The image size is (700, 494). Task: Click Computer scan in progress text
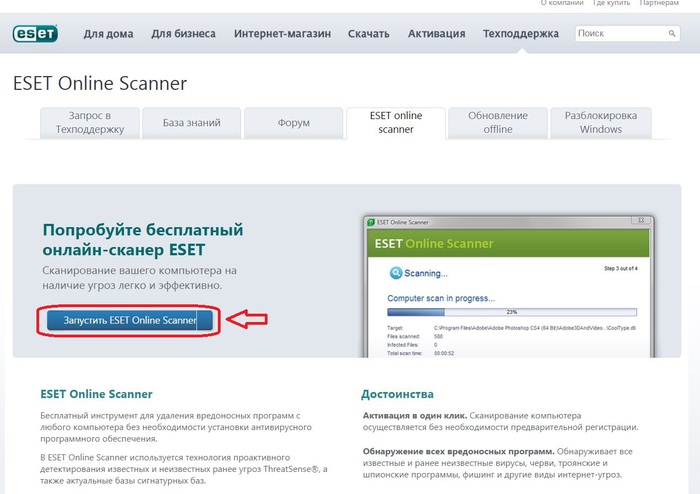(441, 298)
